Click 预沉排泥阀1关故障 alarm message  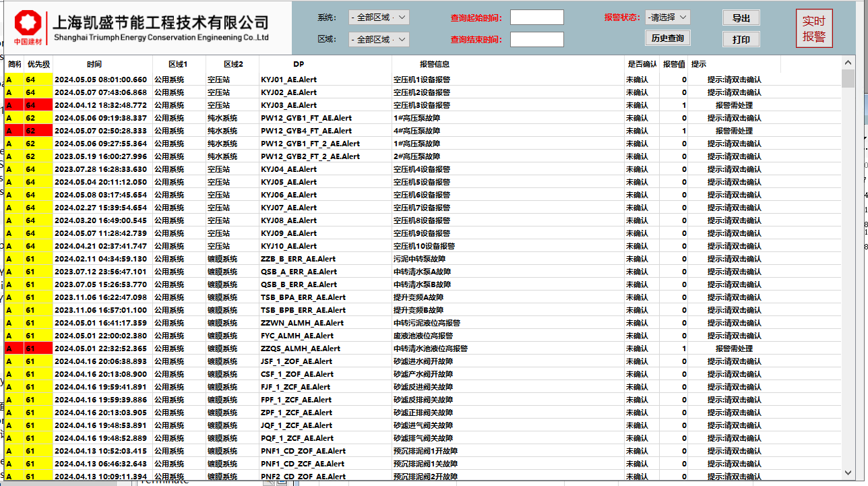tap(425, 464)
